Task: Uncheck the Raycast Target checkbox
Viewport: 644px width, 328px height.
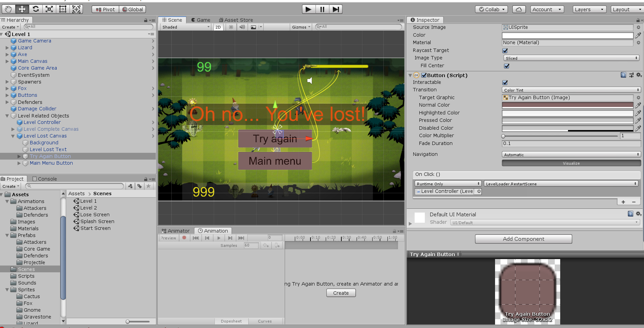Action: (505, 51)
